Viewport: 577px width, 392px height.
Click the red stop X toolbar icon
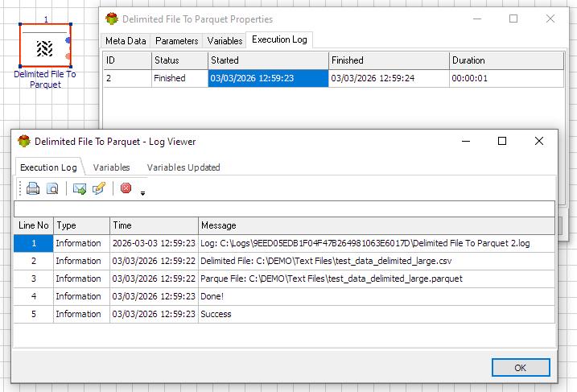pos(126,188)
